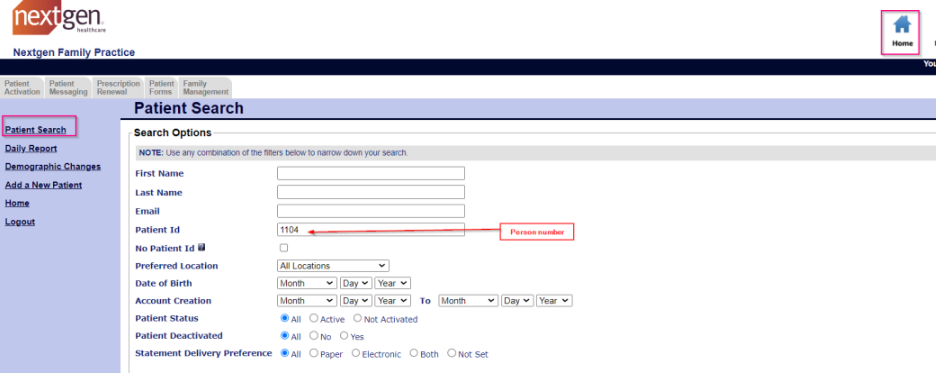Open Account Creation end Day dropdown

coord(518,301)
